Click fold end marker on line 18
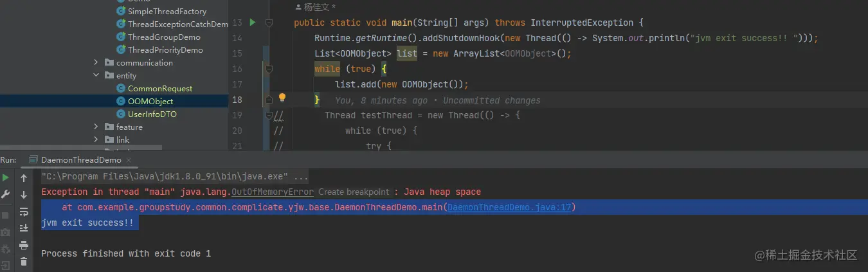Viewport: 868px width, 272px height. coord(269,100)
